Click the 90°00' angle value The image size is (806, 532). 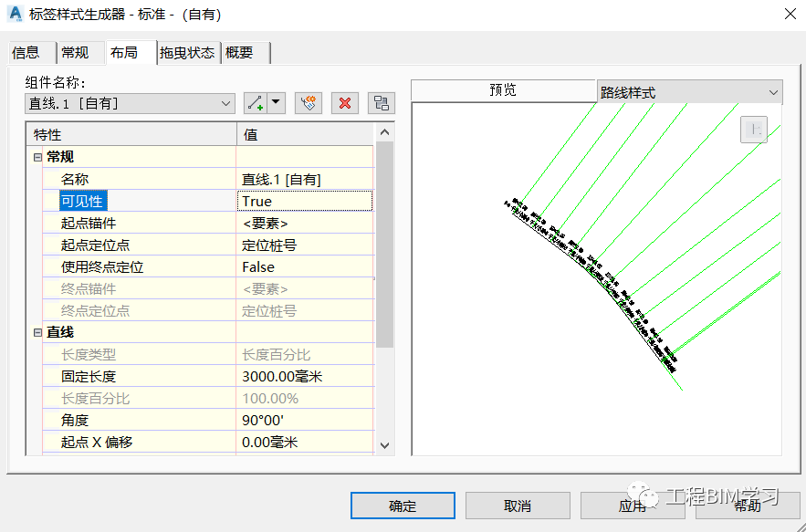coord(304,421)
